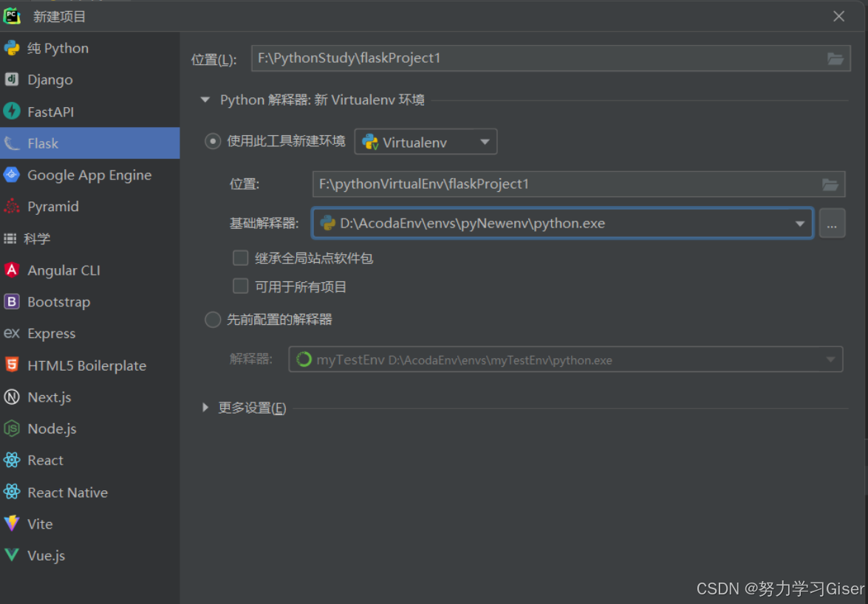Viewport: 868px width, 604px height.
Task: Click the HTML5 Boilerplate icon
Action: click(x=12, y=365)
